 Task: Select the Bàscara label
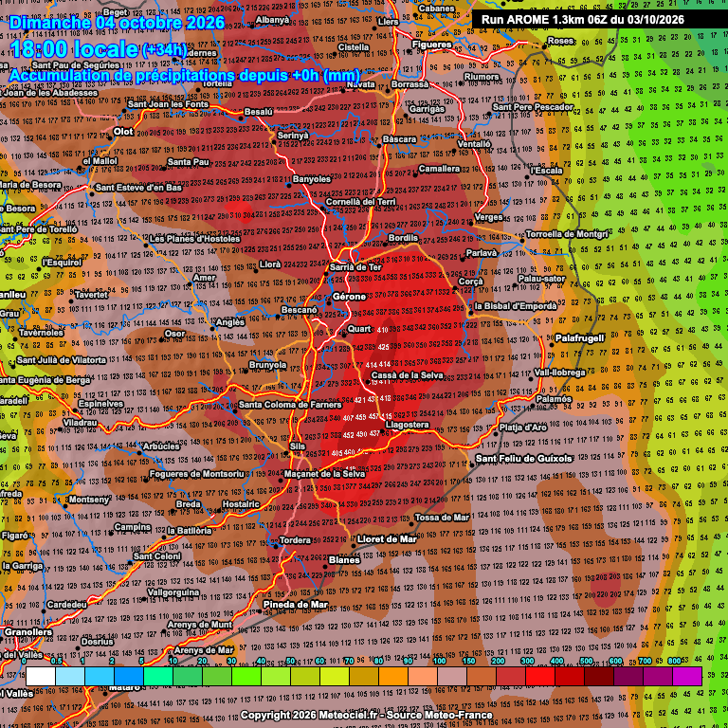coord(399,139)
